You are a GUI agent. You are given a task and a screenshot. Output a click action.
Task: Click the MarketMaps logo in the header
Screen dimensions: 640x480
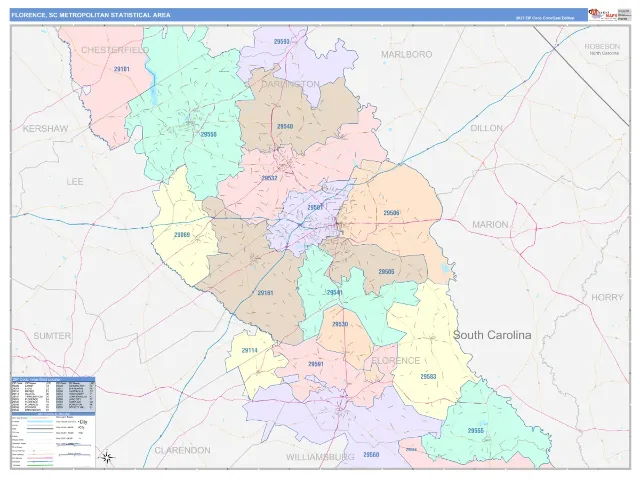pos(602,14)
